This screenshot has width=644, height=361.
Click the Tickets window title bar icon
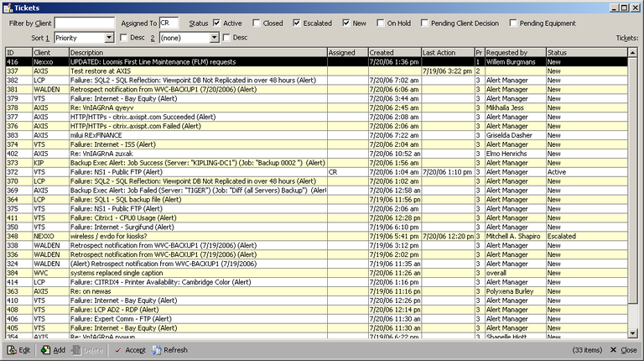(8, 7)
